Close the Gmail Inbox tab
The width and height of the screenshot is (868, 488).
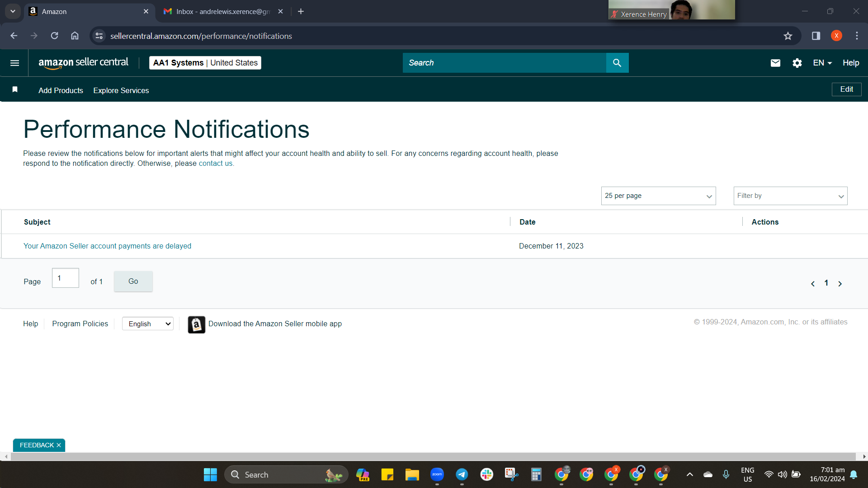coord(281,11)
